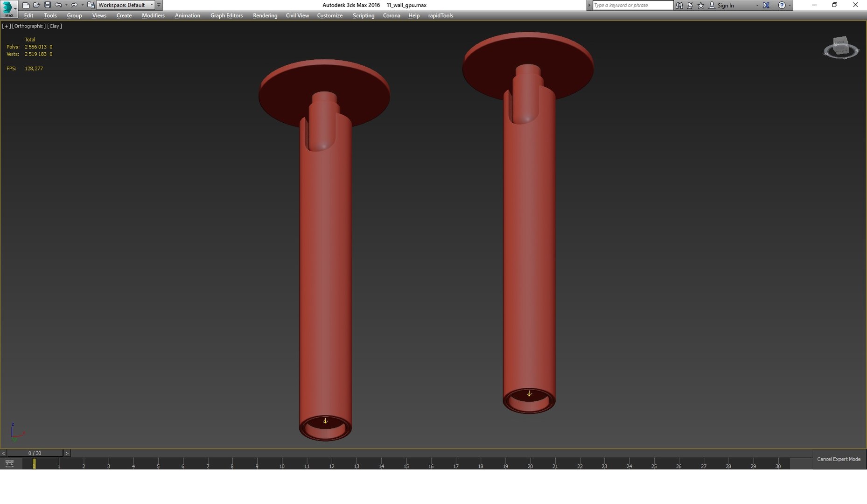Click the Verts count '2 519 183' statistic
The image size is (867, 504).
pos(35,54)
